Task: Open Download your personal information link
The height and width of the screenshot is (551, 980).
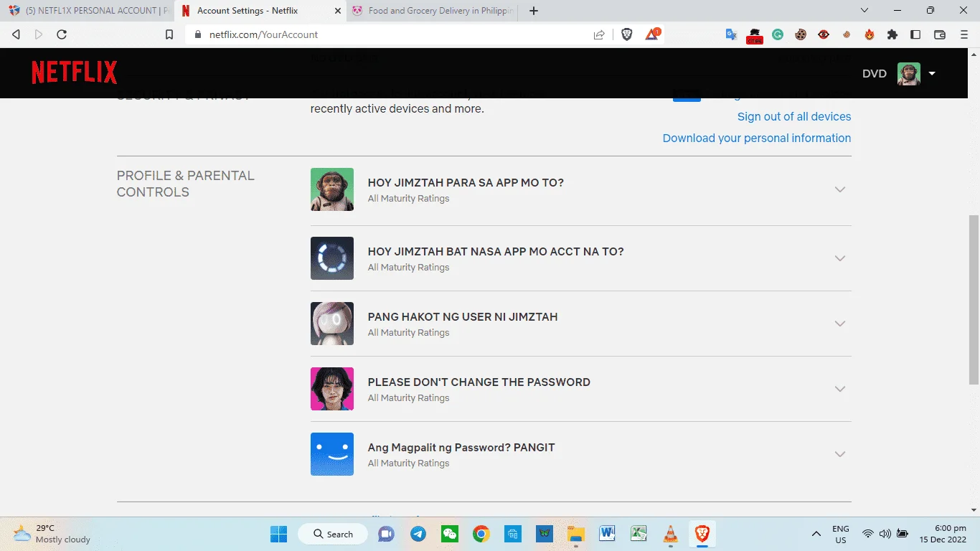Action: (757, 138)
